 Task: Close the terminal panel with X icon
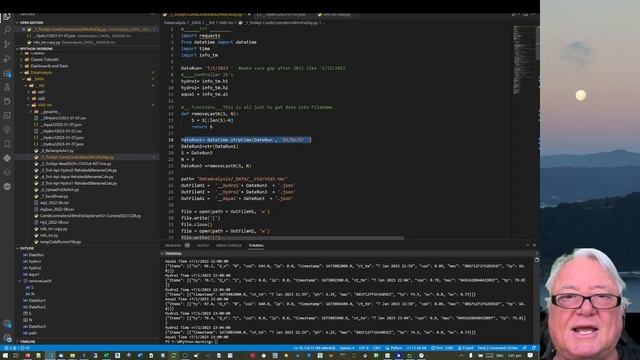point(534,245)
